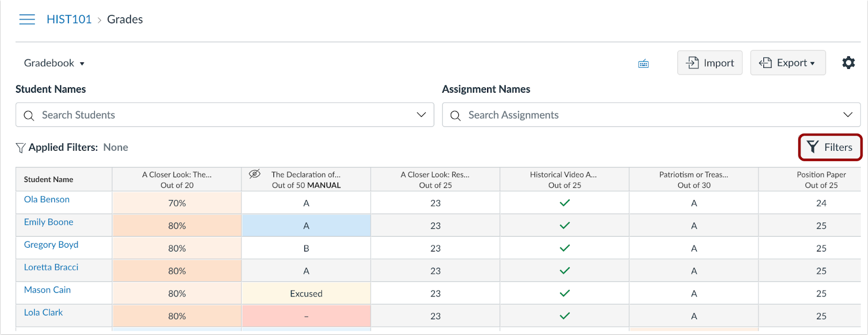The width and height of the screenshot is (868, 335).
Task: Click search icon in Search Students field
Action: [x=29, y=115]
